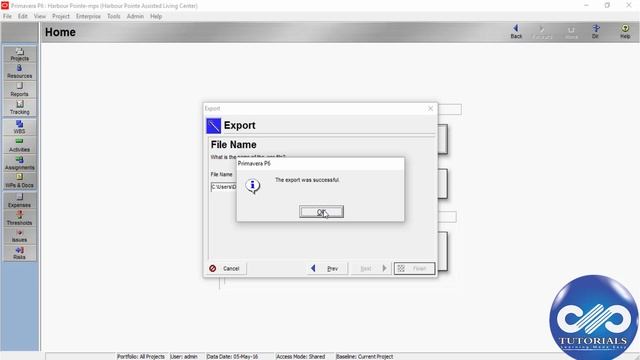Screen dimensions: 640x360
Task: Open the Tracking sidebar icon
Action: [x=19, y=107]
